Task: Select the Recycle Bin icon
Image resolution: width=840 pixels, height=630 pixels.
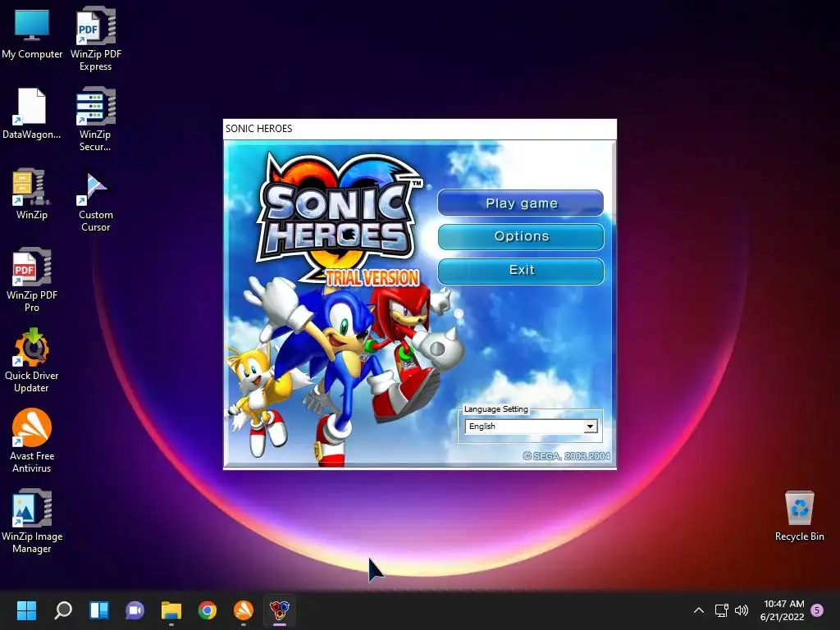Action: (x=799, y=515)
